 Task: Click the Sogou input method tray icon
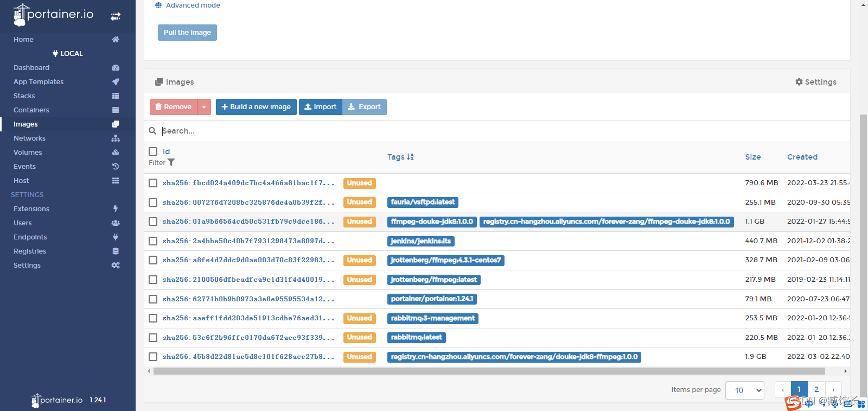coord(794,402)
